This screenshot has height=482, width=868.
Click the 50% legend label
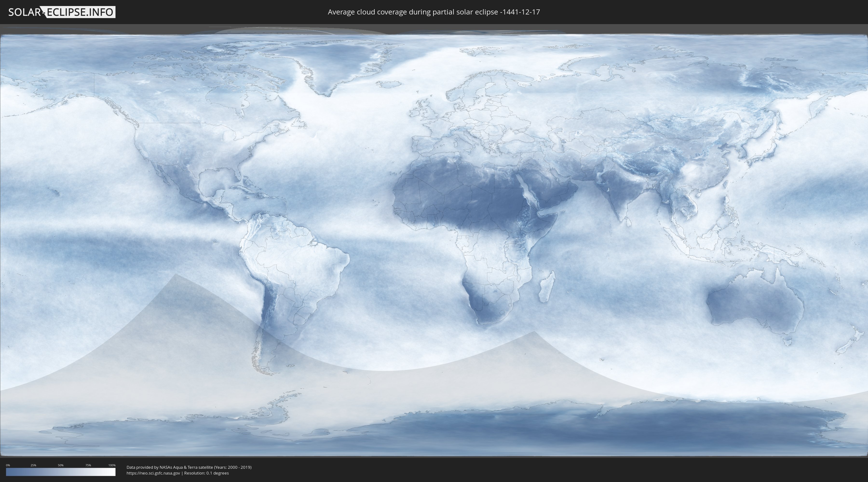(x=61, y=465)
